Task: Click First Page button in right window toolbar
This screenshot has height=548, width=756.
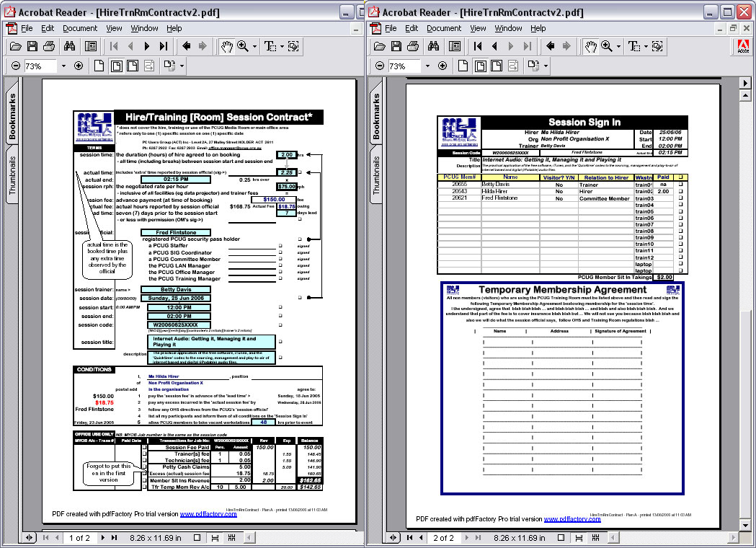Action: point(478,46)
